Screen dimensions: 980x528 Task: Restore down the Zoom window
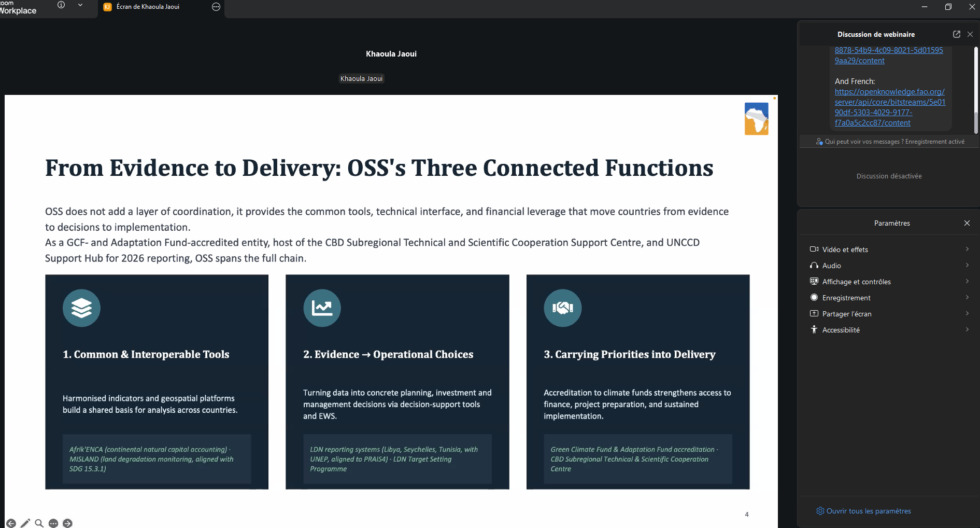[x=948, y=7]
